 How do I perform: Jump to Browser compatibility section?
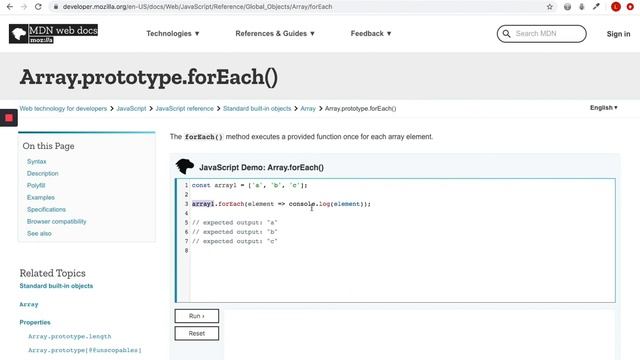click(56, 222)
